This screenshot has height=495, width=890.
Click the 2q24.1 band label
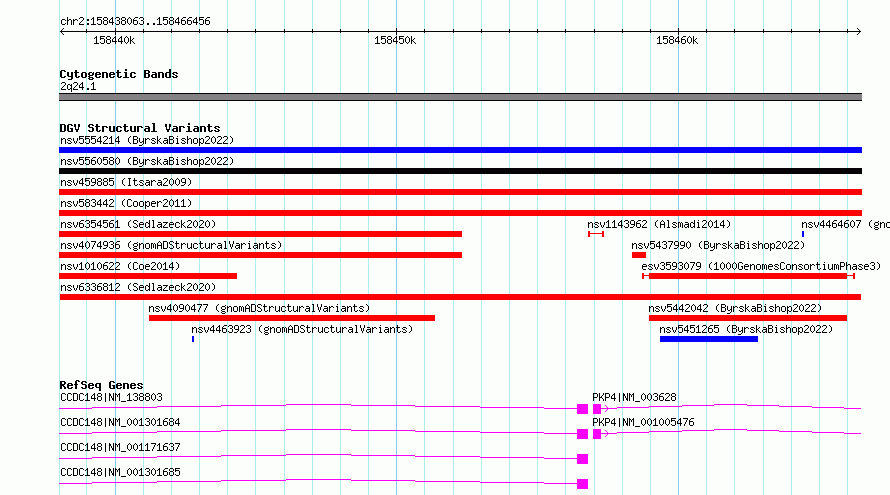[x=78, y=86]
